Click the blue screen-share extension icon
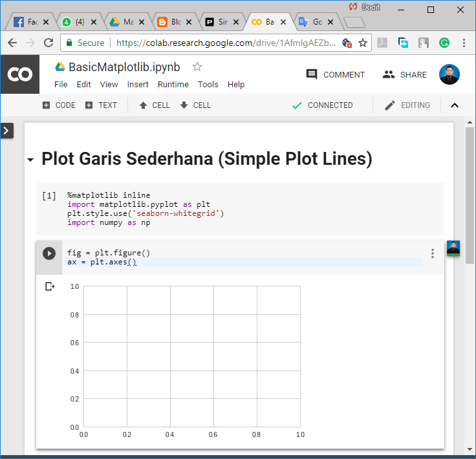This screenshot has width=476, height=459. (x=403, y=43)
